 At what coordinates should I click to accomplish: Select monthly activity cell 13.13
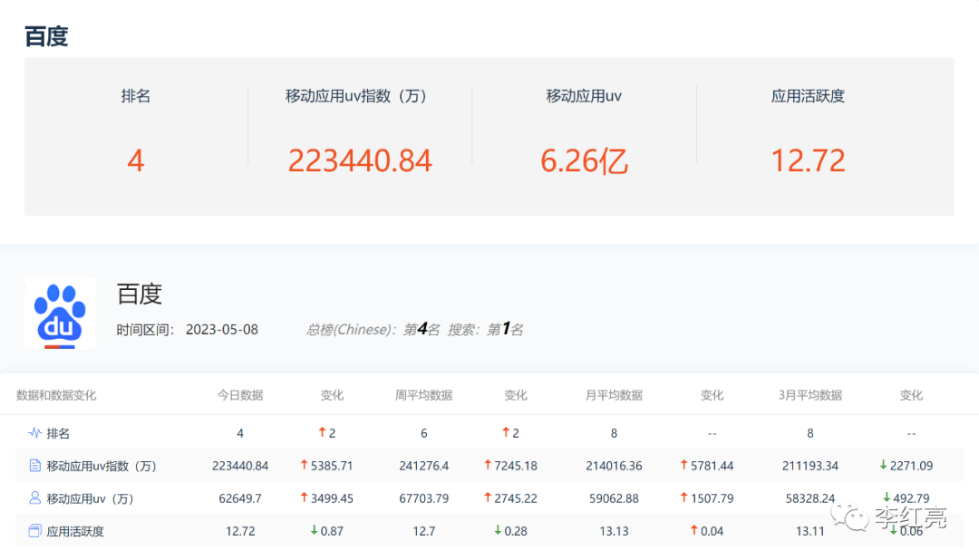coord(614,531)
